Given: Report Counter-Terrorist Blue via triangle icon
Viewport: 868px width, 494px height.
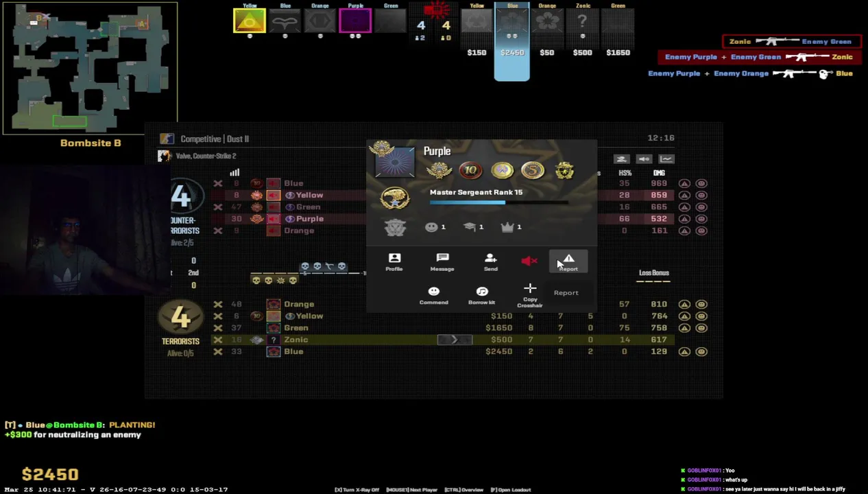Looking at the screenshot, I should tap(684, 184).
